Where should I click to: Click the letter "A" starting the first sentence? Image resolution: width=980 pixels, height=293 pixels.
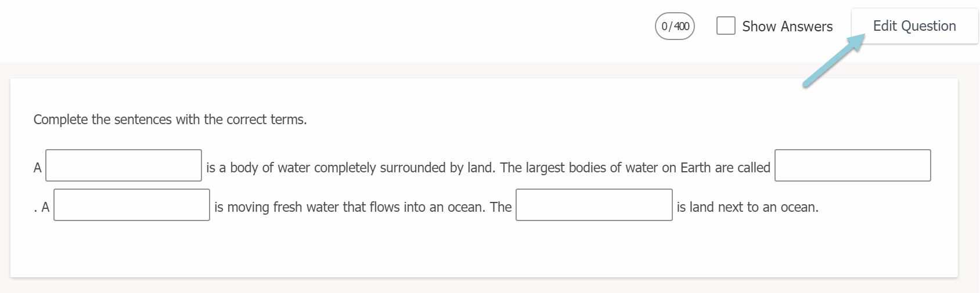tap(38, 168)
